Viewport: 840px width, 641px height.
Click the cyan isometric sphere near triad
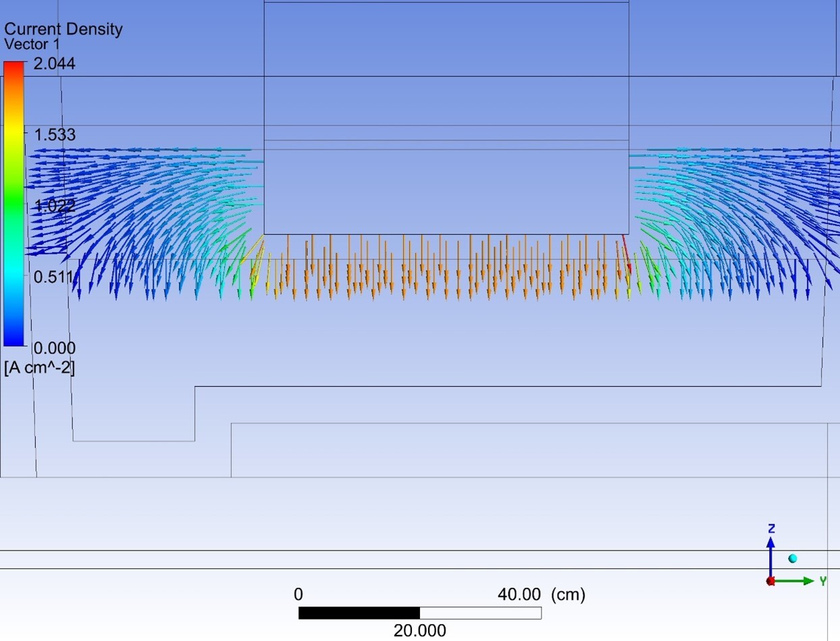pos(793,559)
